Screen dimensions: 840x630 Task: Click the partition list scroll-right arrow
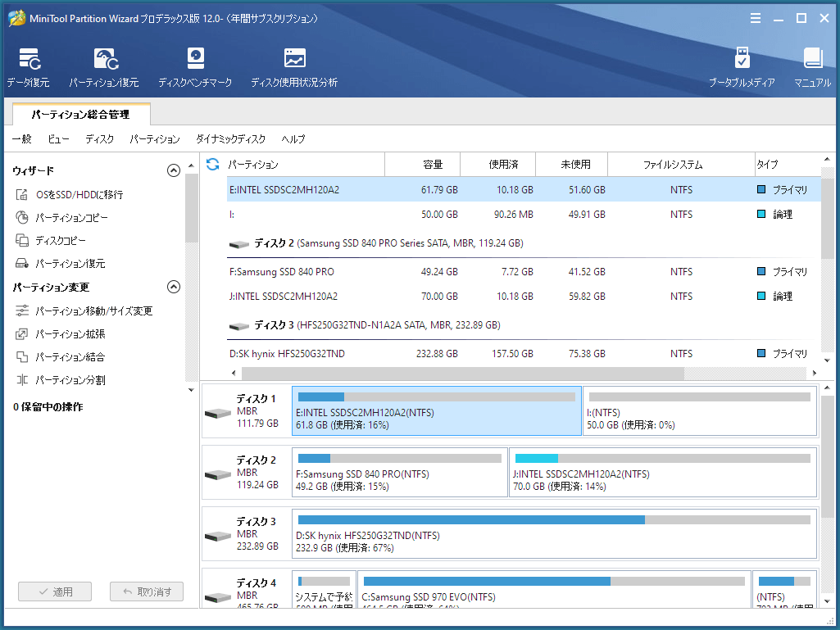tap(815, 373)
